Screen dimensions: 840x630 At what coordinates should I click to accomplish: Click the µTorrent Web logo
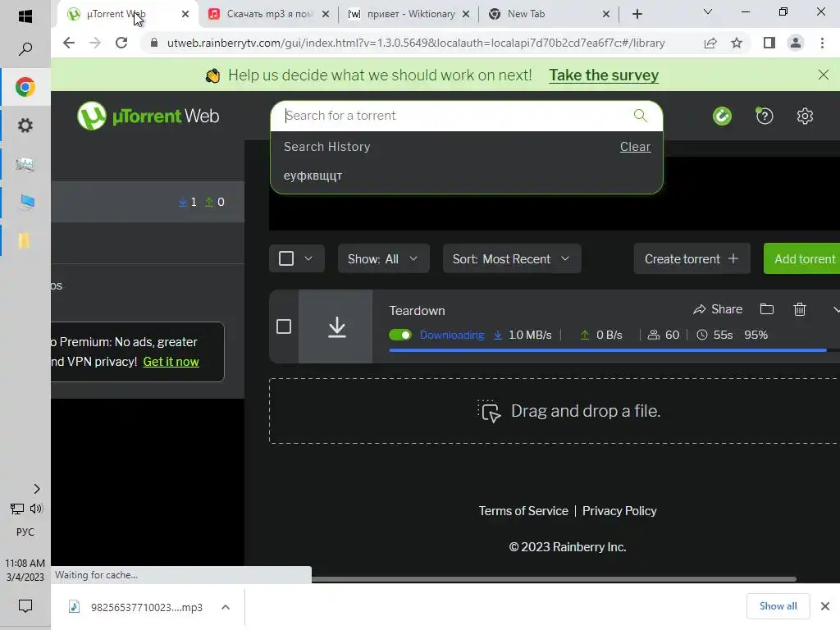coord(148,116)
